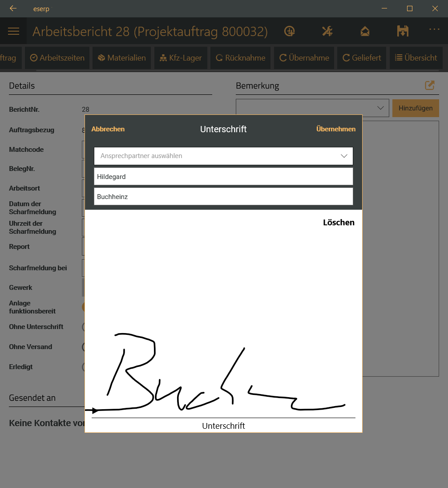Go to the Übersicht tab
Screen dimensions: 448x488
pos(416,58)
